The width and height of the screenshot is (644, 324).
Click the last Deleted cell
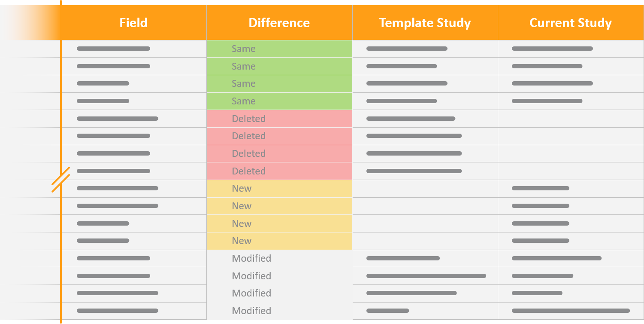tap(279, 171)
